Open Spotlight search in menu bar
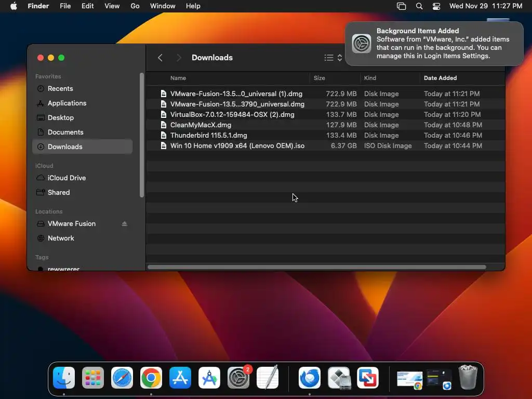 419,6
